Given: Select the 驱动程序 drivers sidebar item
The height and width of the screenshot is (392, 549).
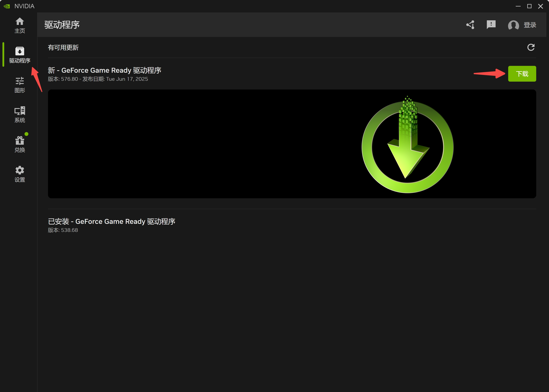Looking at the screenshot, I should pos(20,55).
